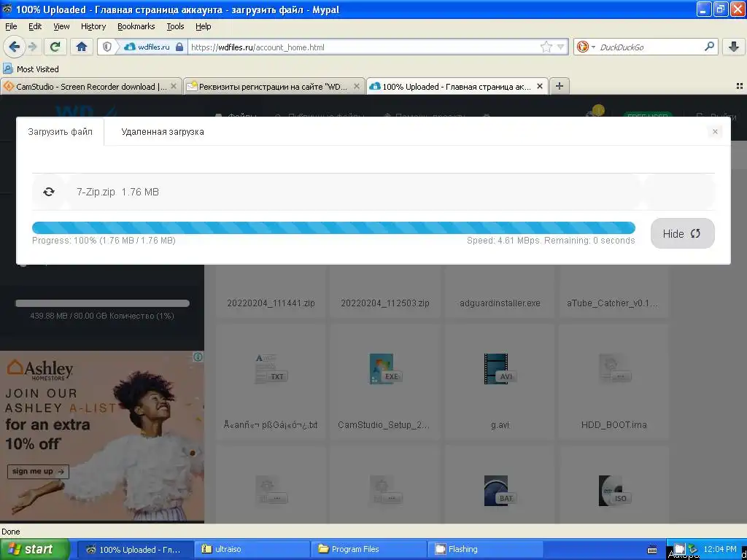This screenshot has height=560, width=747.
Task: Close the Реквизиты регистрации tab
Action: click(356, 87)
